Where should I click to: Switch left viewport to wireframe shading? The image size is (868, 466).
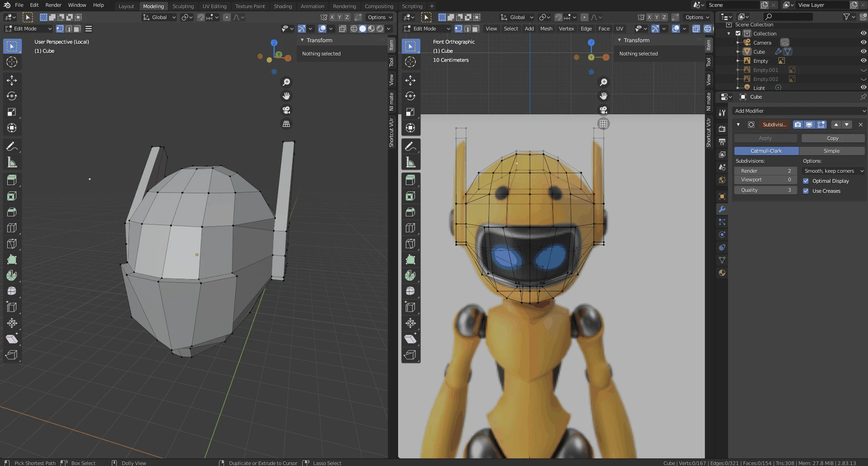tap(354, 29)
